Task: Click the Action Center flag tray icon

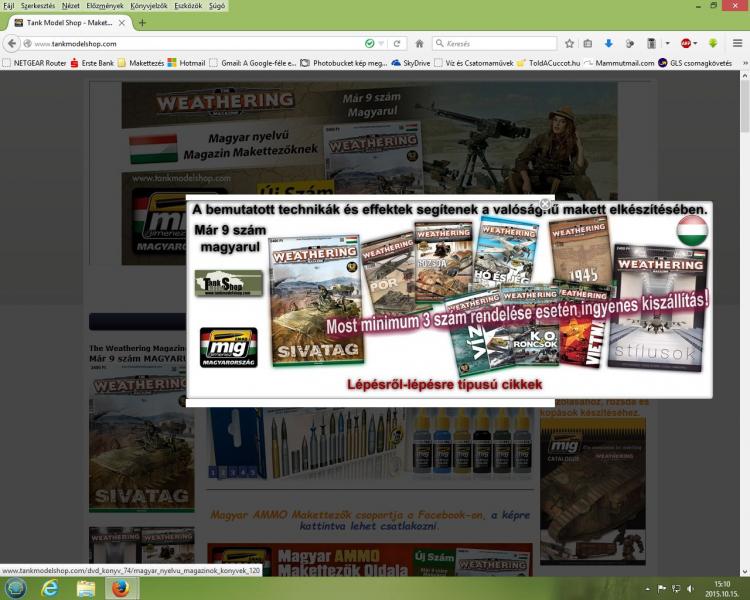Action: [662, 589]
